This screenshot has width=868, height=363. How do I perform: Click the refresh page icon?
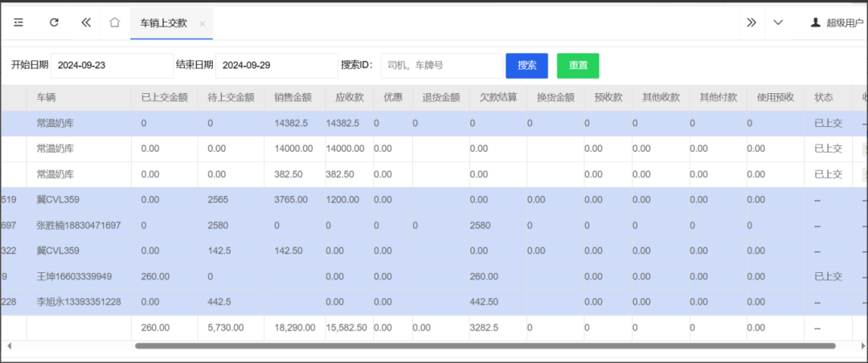tap(54, 22)
